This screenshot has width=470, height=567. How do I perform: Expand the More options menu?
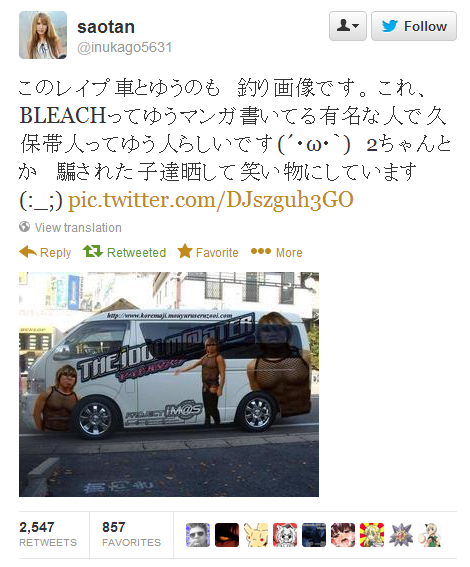[x=277, y=252]
